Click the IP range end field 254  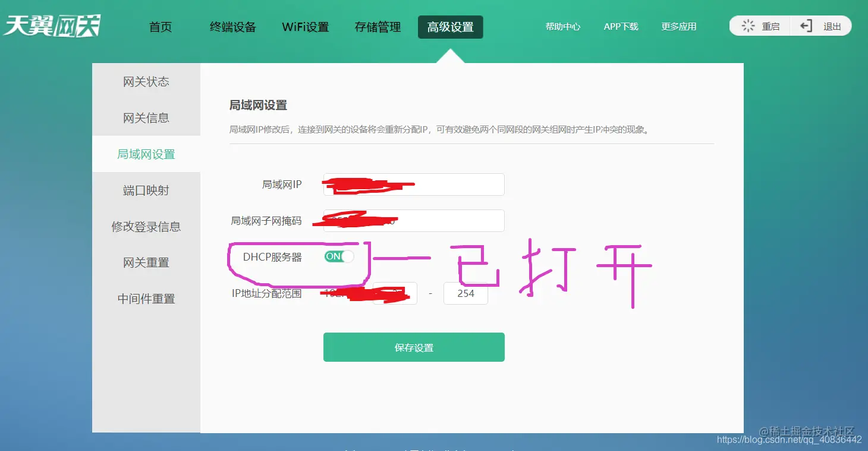466,293
